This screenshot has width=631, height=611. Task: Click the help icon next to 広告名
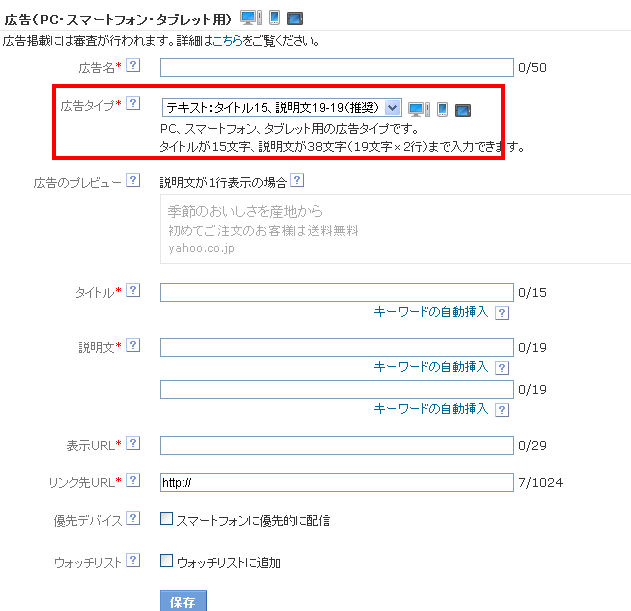[133, 65]
